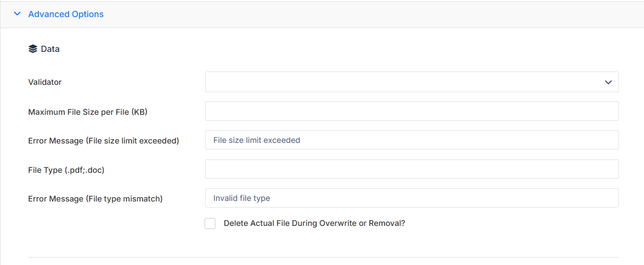
Task: Click the Validator dropdown arrow
Action: (608, 82)
